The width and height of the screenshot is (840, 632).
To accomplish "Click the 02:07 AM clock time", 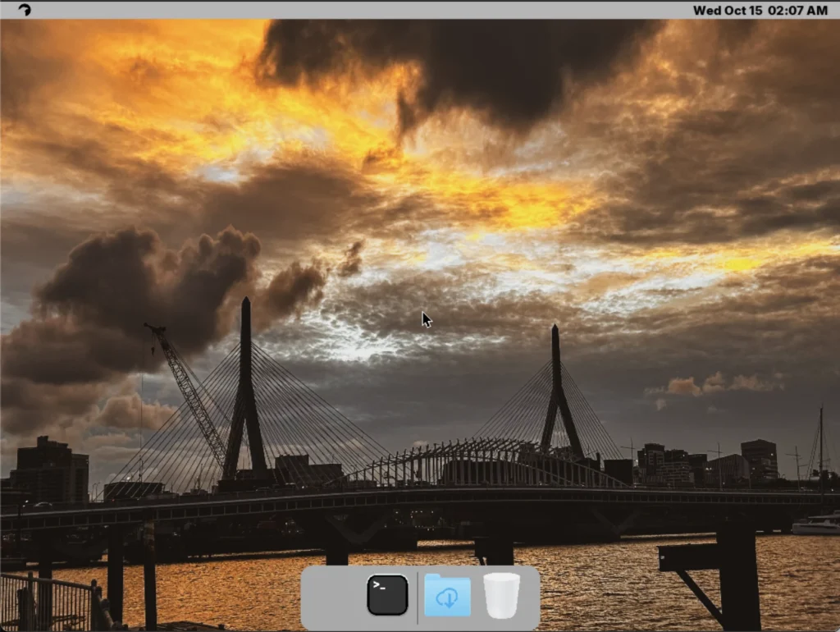I will coord(797,11).
